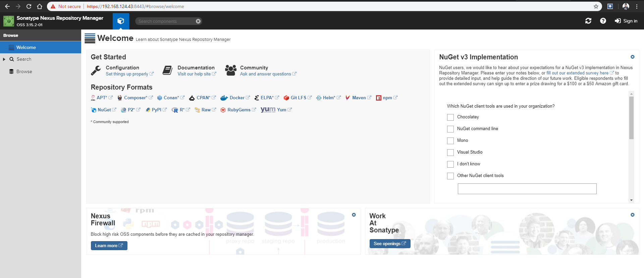Check the I don't know checkbox

(x=450, y=164)
